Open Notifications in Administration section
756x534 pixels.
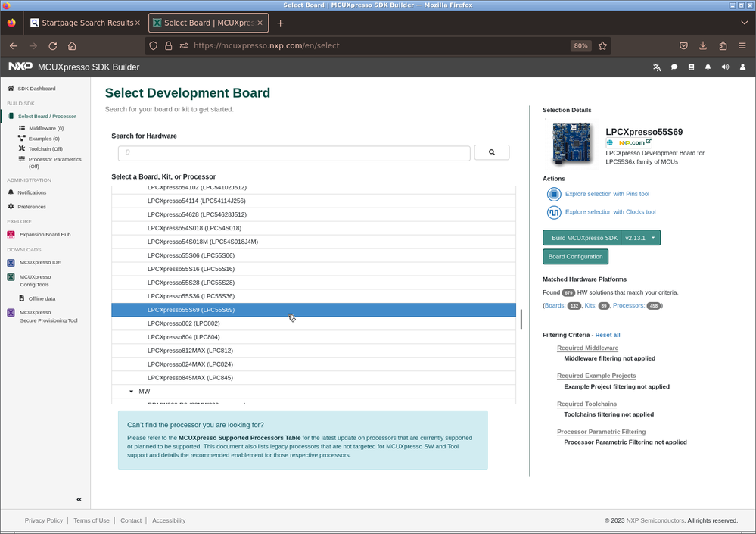[x=27, y=192]
